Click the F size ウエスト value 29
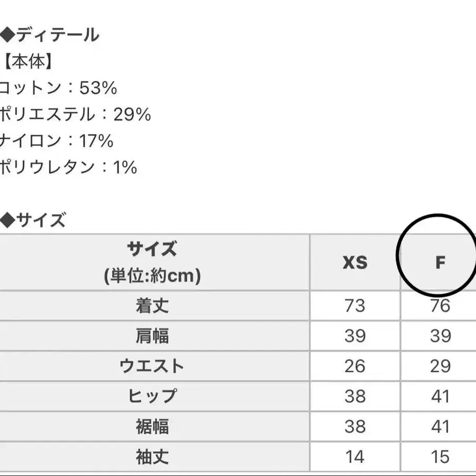 tap(440, 366)
